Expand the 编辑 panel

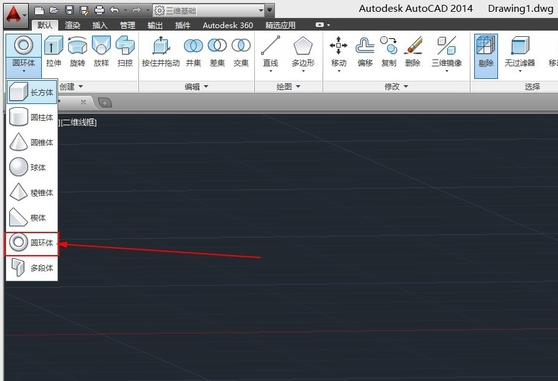coord(196,86)
